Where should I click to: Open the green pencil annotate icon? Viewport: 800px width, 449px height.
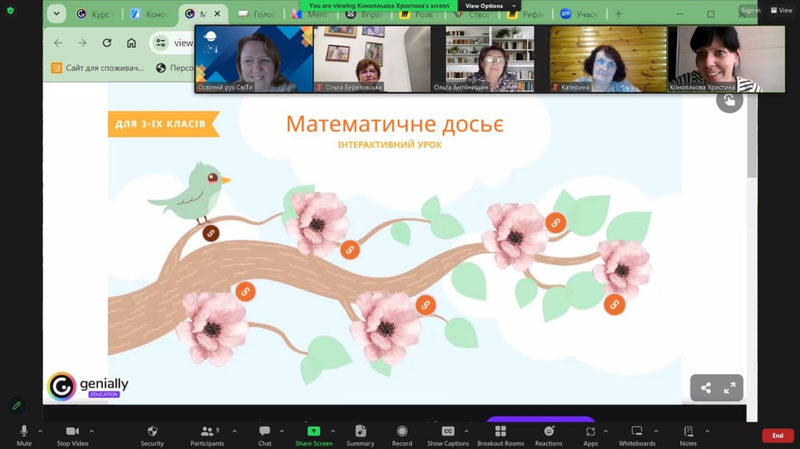coord(17,406)
